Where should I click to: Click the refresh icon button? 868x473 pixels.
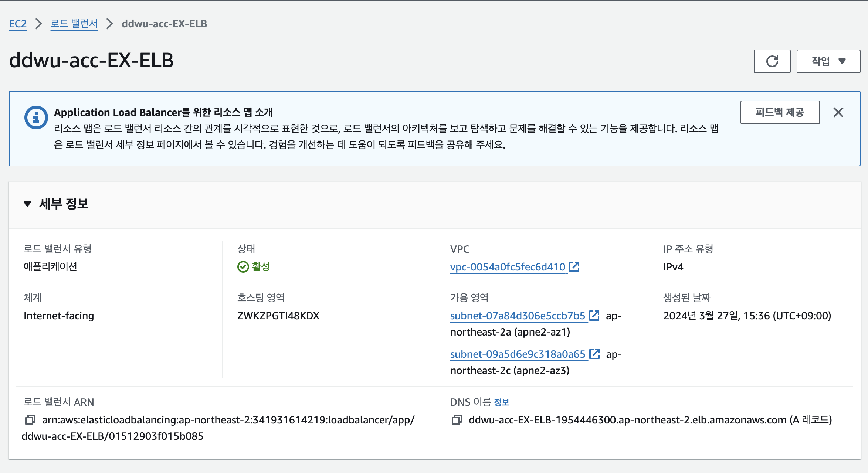(772, 61)
